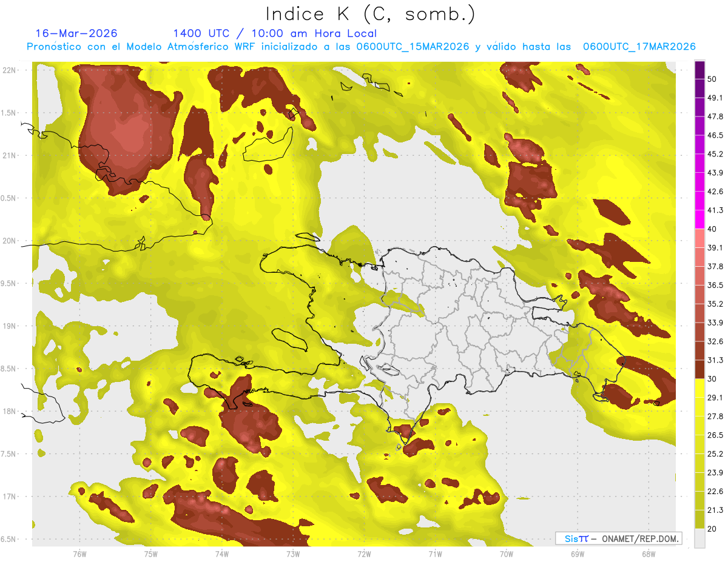Click the "36.5" value on the color scale
The width and height of the screenshot is (728, 562).
tap(715, 285)
